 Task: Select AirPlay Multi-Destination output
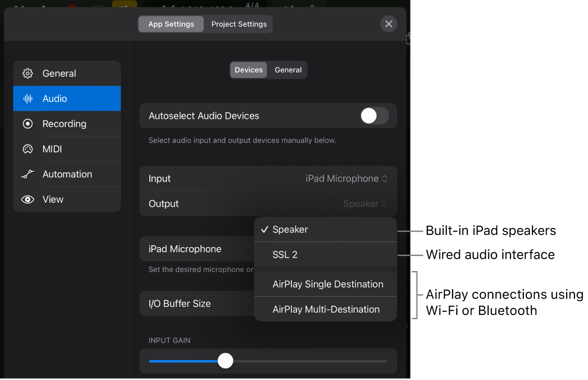tap(326, 309)
